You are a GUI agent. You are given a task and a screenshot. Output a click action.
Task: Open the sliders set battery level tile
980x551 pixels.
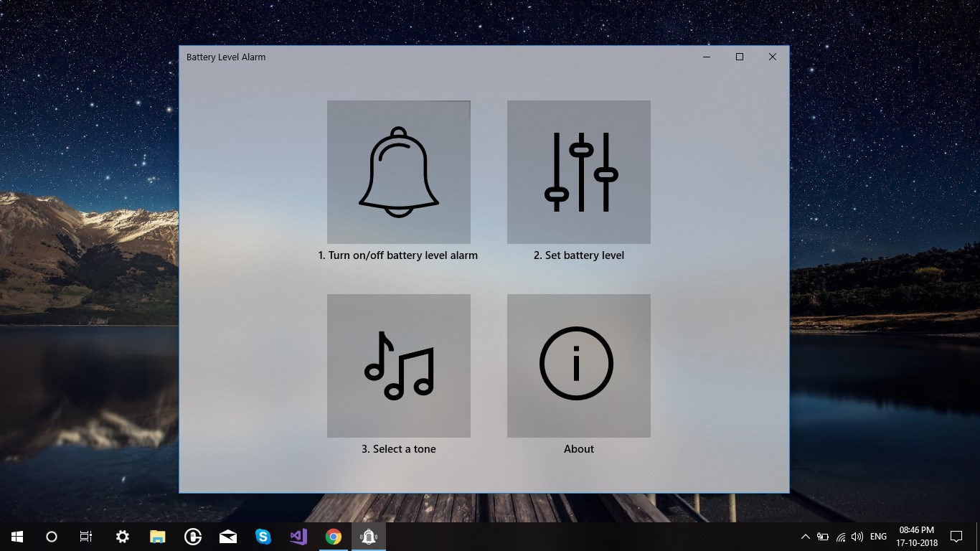(579, 172)
